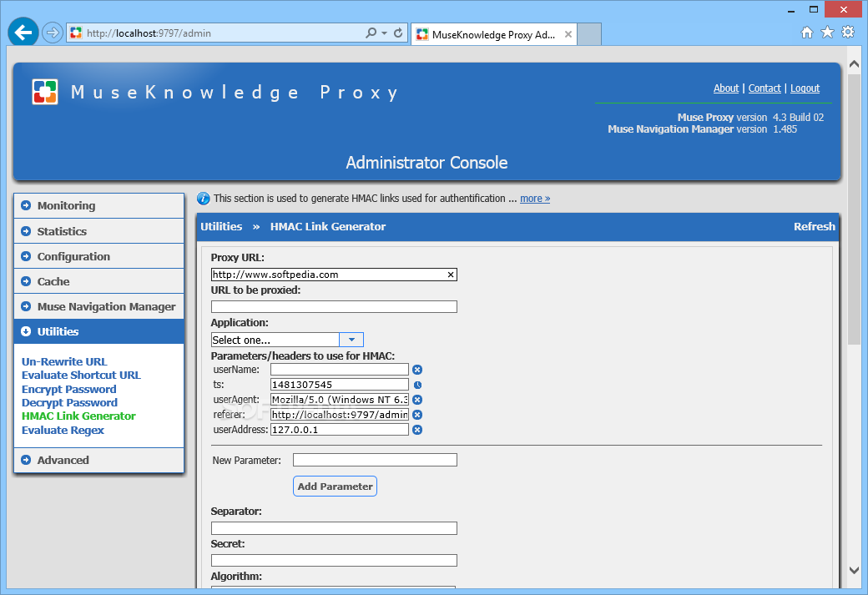Click the userAgent input field
The width and height of the screenshot is (868, 595).
340,400
